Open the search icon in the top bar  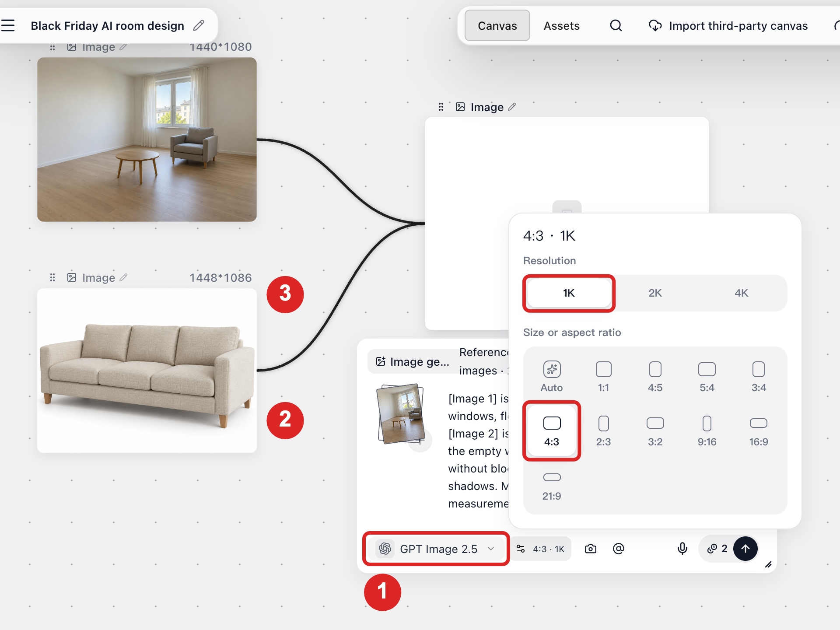tap(616, 25)
